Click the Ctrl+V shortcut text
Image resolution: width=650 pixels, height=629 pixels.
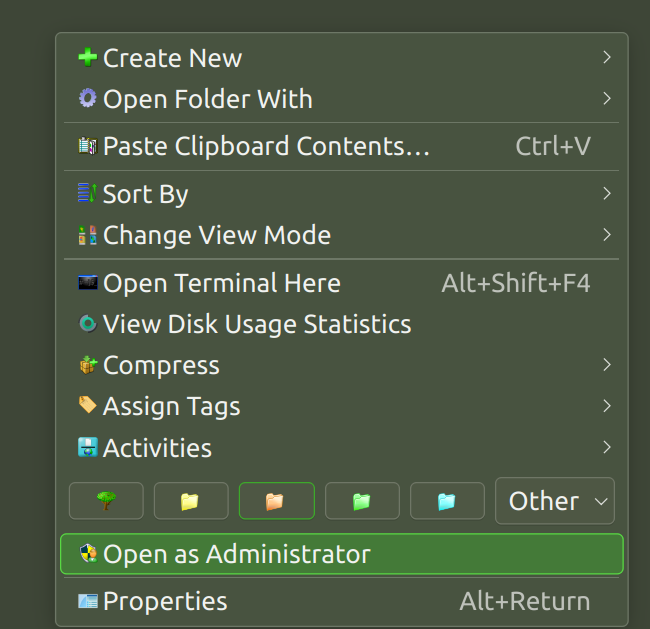pos(553,146)
